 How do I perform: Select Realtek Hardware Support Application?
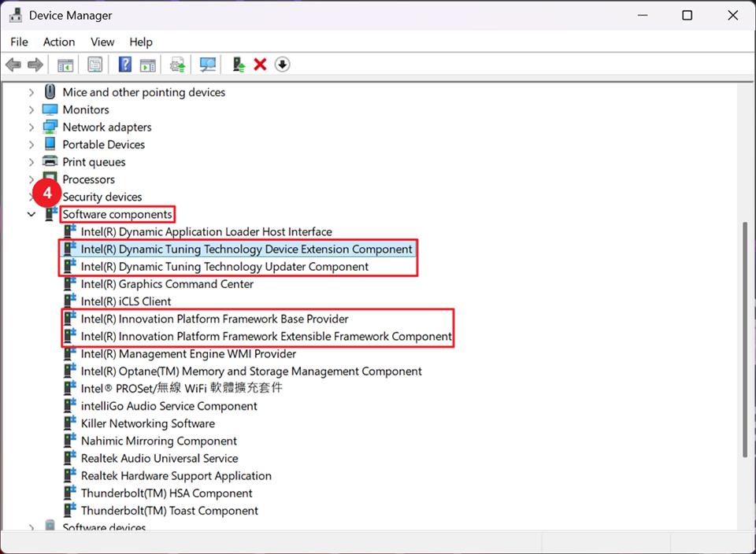(x=176, y=475)
